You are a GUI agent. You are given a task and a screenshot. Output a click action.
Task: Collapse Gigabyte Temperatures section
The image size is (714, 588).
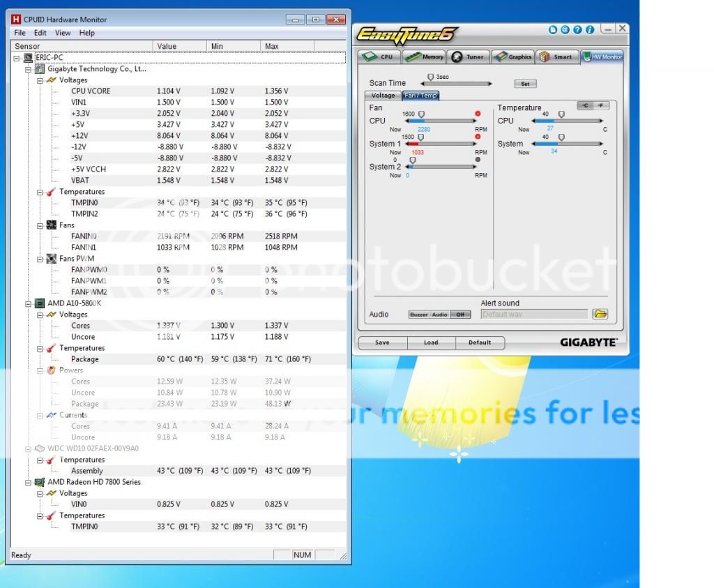point(40,193)
